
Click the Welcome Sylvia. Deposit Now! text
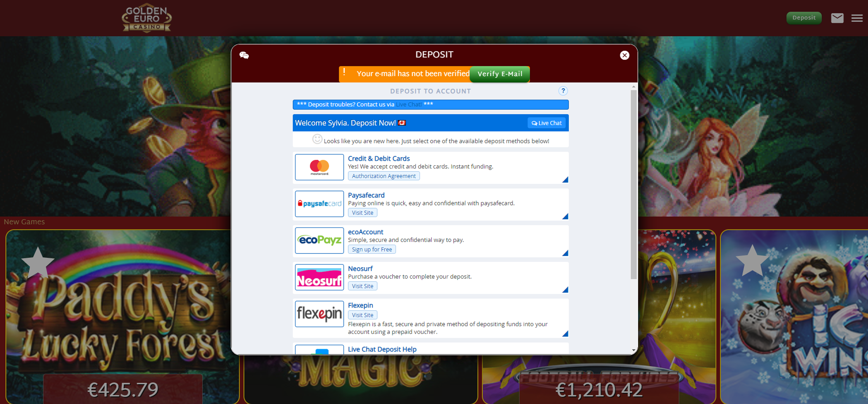pos(345,123)
